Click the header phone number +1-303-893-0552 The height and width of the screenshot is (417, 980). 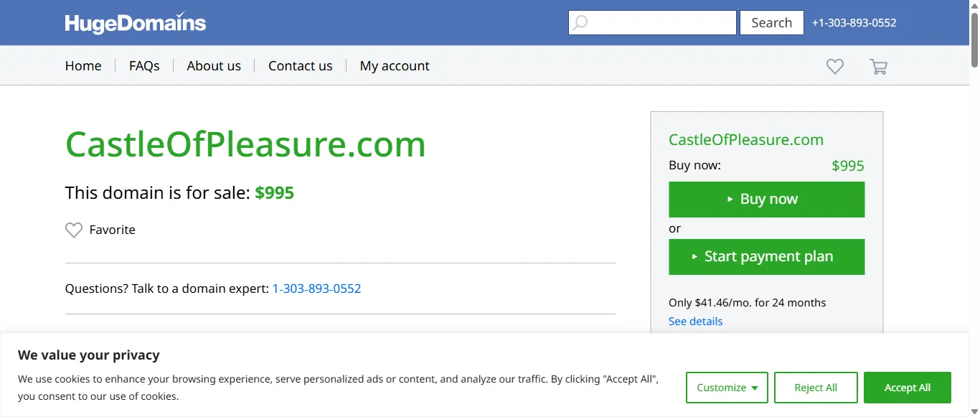[854, 23]
